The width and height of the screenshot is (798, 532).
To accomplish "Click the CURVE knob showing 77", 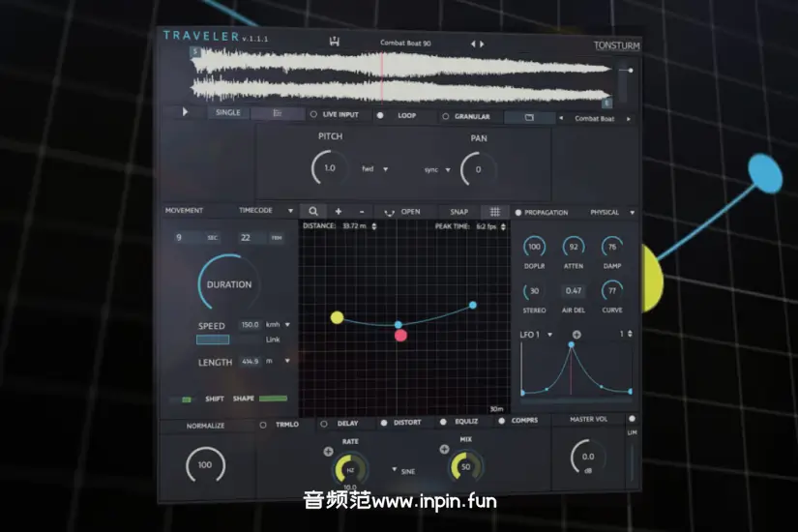I will pyautogui.click(x=612, y=291).
